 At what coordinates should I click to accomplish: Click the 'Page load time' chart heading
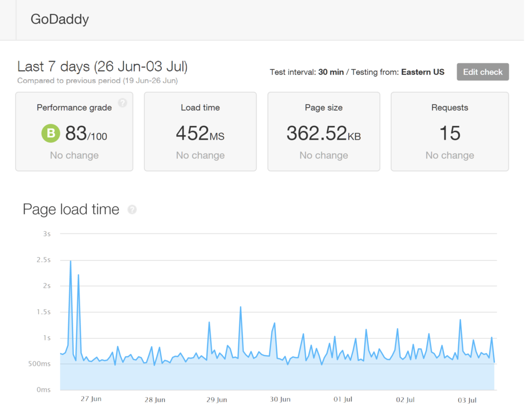click(71, 209)
